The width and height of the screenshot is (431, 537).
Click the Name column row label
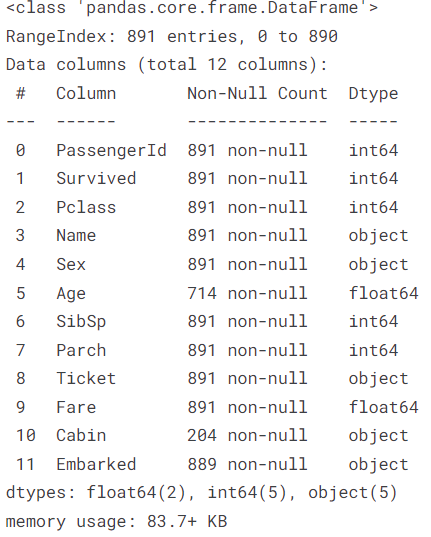click(76, 236)
